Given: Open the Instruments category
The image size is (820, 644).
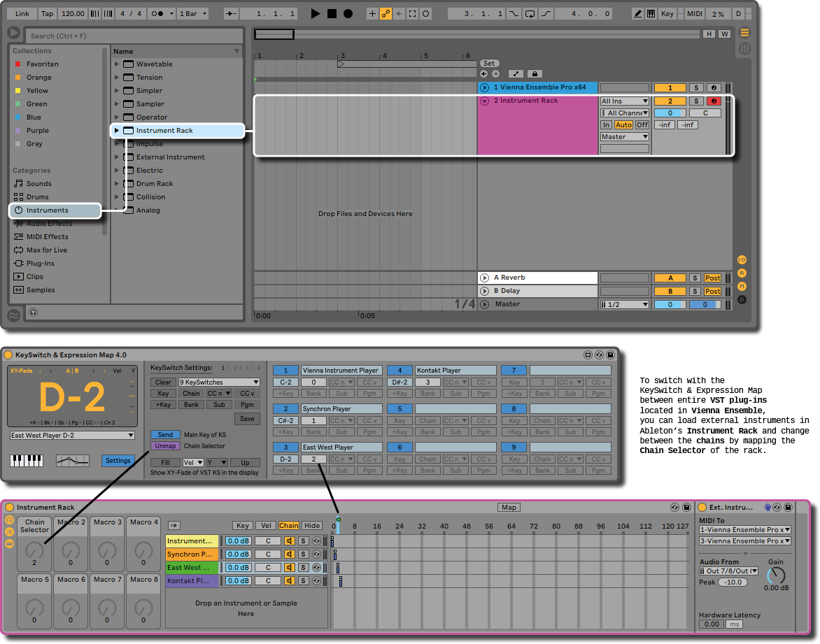Looking at the screenshot, I should [55, 210].
